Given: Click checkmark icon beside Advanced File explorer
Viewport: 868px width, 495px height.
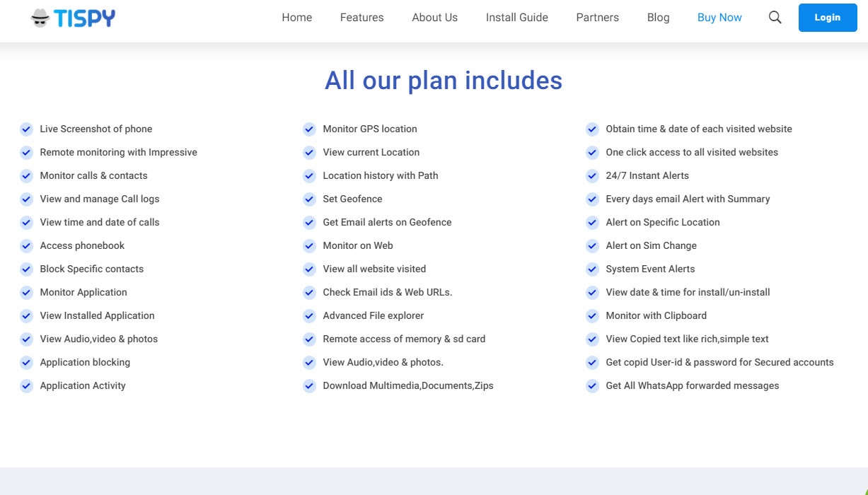Looking at the screenshot, I should [309, 315].
